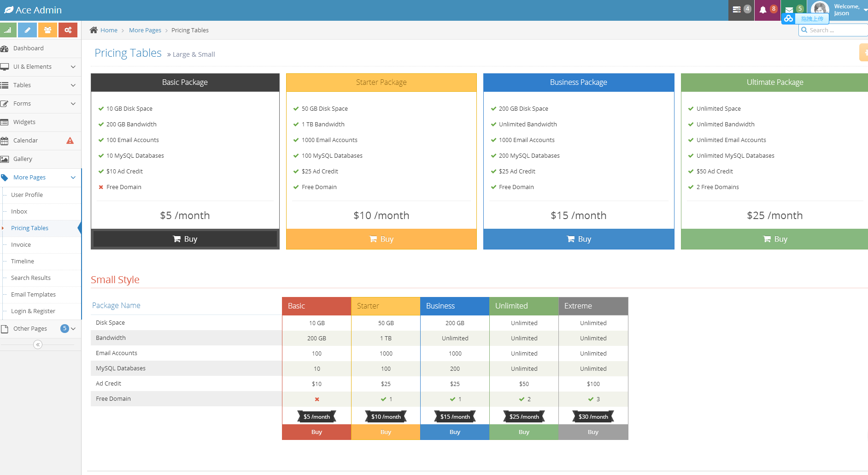Click the Calendar icon in the sidebar
The height and width of the screenshot is (475, 868).
[5, 141]
